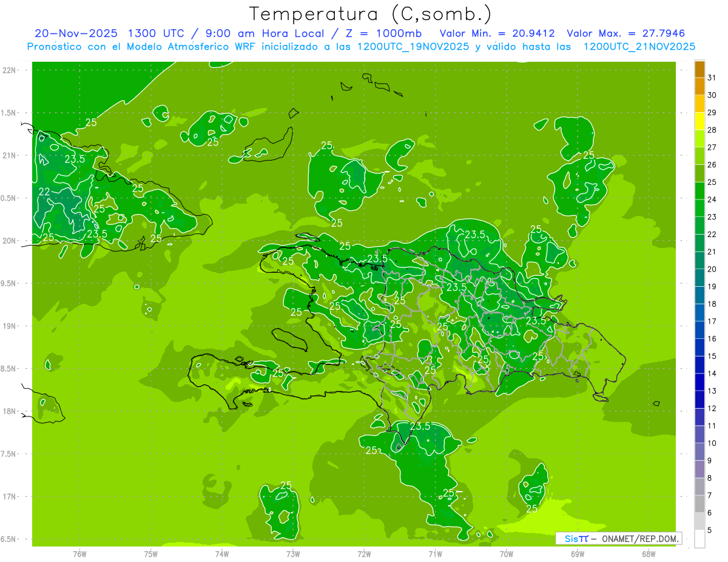
Task: Click the '22' contour label over Cuba
Action: point(44,192)
